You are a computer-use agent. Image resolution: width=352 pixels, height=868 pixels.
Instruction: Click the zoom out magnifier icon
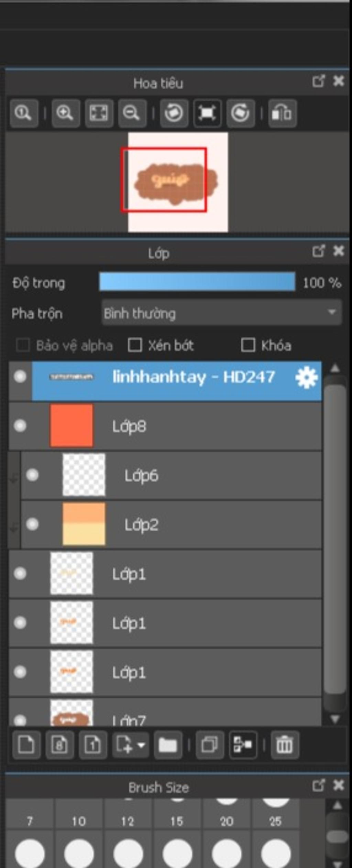click(x=132, y=113)
